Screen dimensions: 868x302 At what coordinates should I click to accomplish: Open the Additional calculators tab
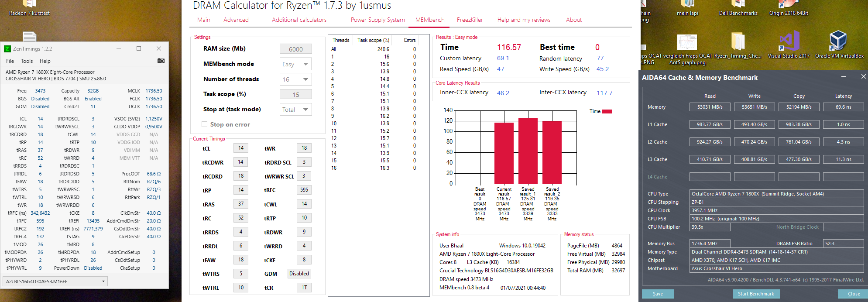[299, 20]
